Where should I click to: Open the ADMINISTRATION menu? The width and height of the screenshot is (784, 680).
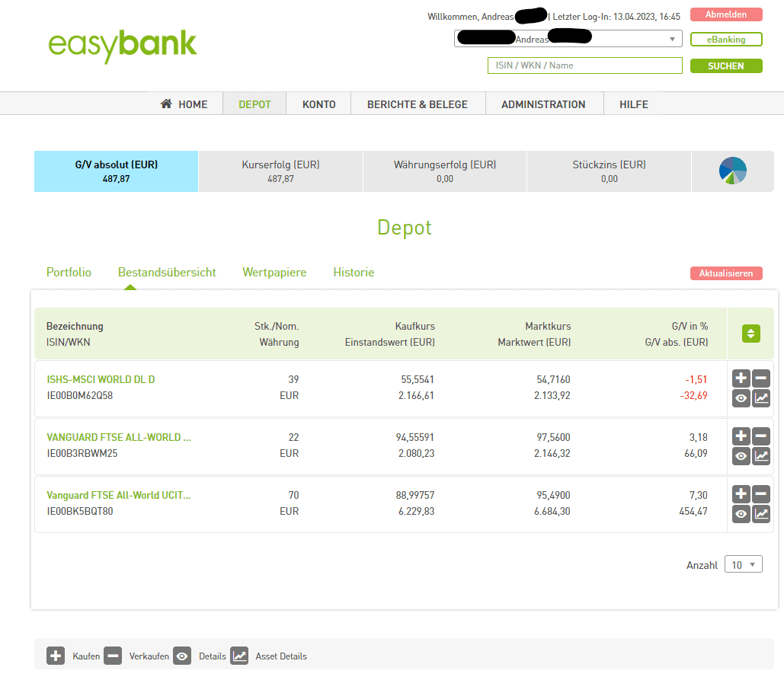[543, 104]
